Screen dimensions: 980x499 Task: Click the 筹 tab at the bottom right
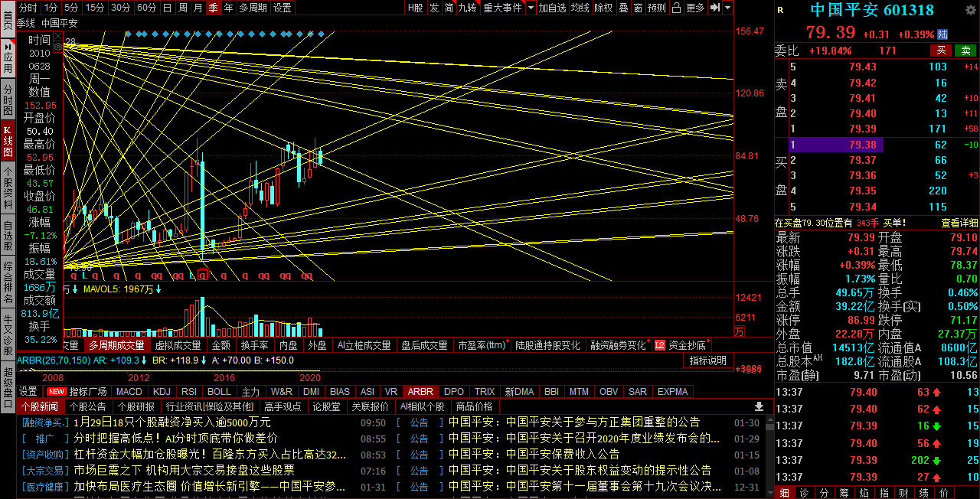tap(843, 493)
